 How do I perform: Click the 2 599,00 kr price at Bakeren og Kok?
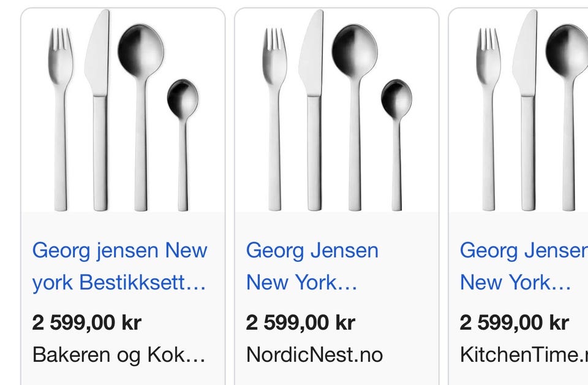[87, 322]
